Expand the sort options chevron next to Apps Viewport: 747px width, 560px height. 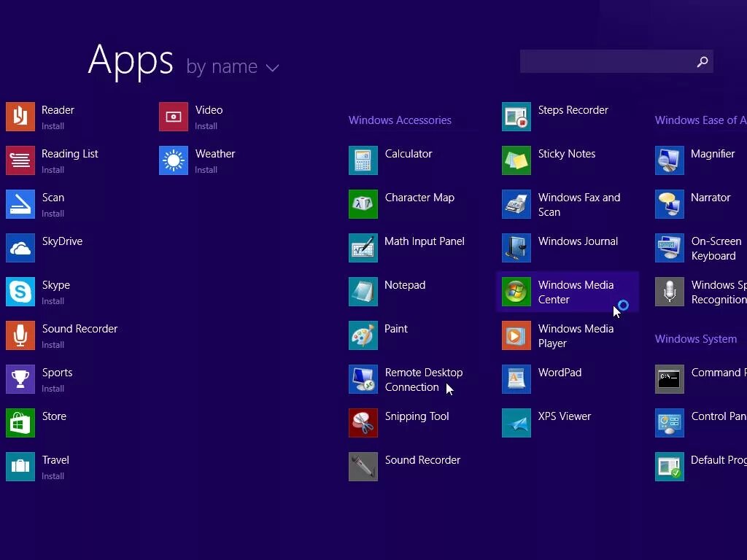click(273, 67)
